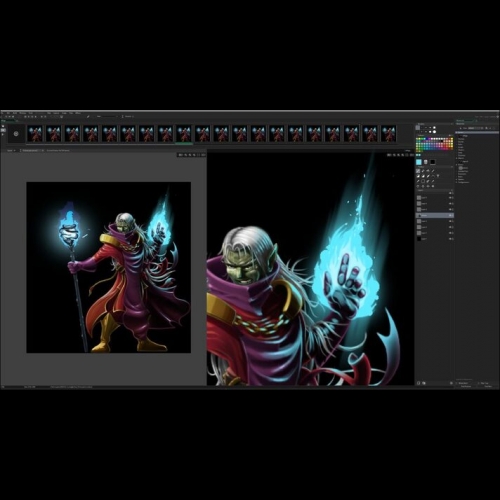The width and height of the screenshot is (500, 500).
Task: Click the bottom-right button under the right panel
Action: tap(488, 386)
